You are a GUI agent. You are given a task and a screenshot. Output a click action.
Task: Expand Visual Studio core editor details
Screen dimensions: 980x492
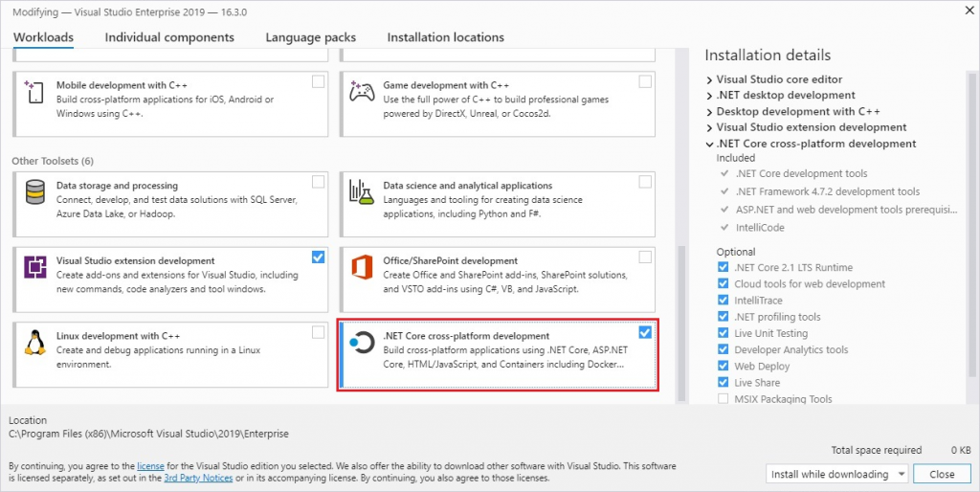coord(709,80)
